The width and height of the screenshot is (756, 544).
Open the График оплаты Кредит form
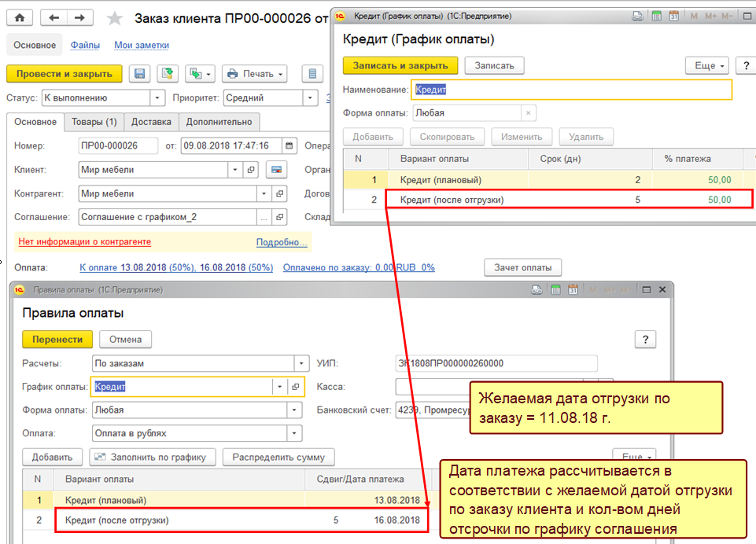[x=296, y=387]
